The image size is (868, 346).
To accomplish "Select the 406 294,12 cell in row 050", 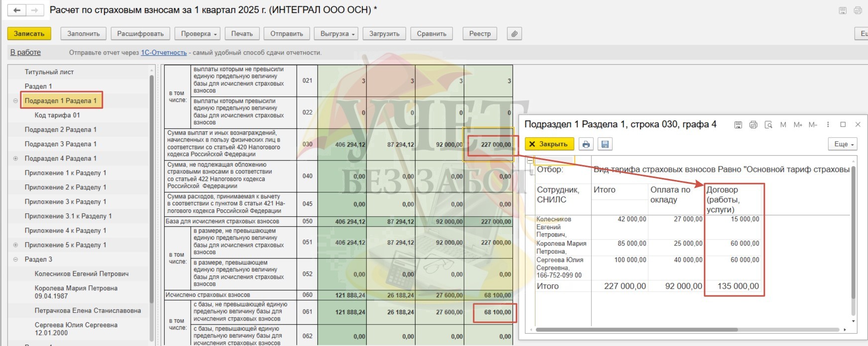I will pos(342,222).
